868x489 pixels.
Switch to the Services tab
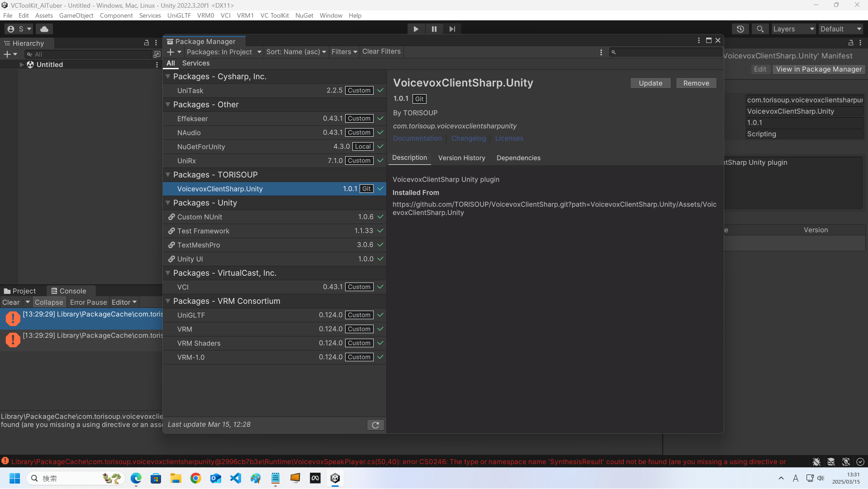pos(196,63)
